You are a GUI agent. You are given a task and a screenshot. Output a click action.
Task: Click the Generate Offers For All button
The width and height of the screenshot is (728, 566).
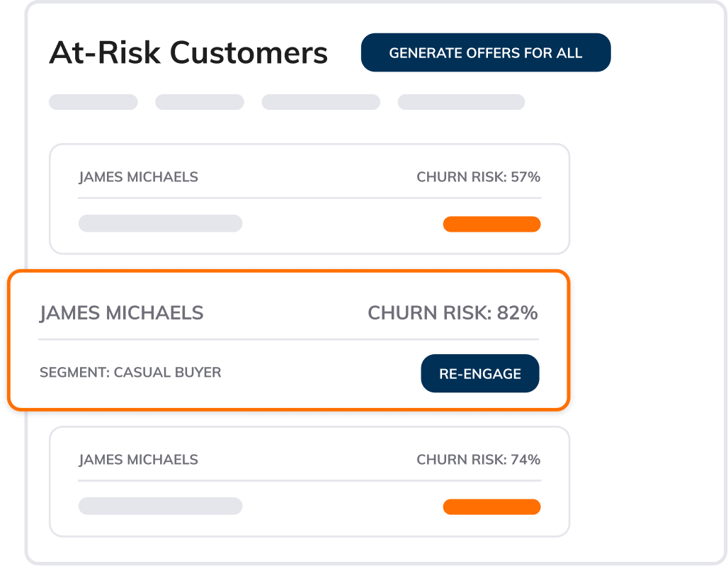pyautogui.click(x=485, y=53)
